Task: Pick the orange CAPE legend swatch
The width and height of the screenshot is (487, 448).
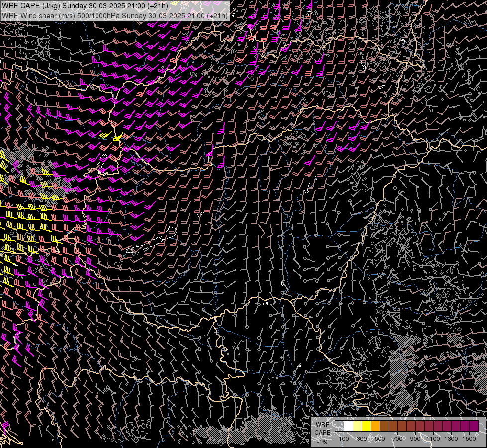Action: pos(375,426)
